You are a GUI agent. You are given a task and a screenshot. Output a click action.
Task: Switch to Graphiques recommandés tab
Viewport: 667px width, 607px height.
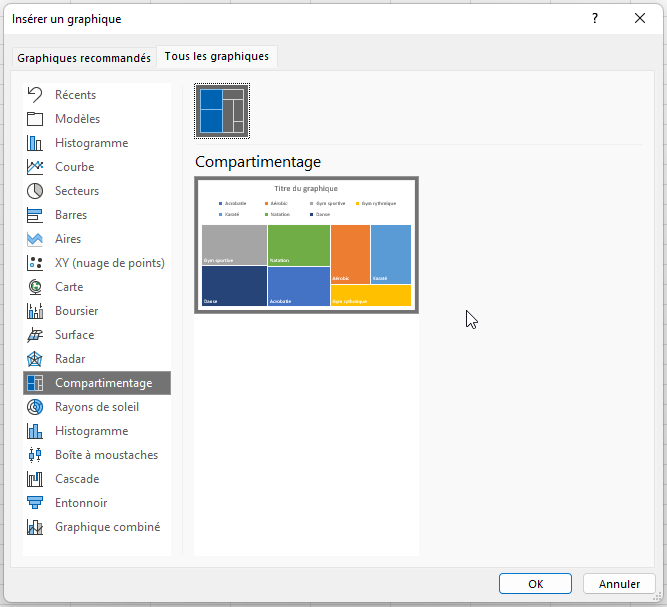click(84, 58)
